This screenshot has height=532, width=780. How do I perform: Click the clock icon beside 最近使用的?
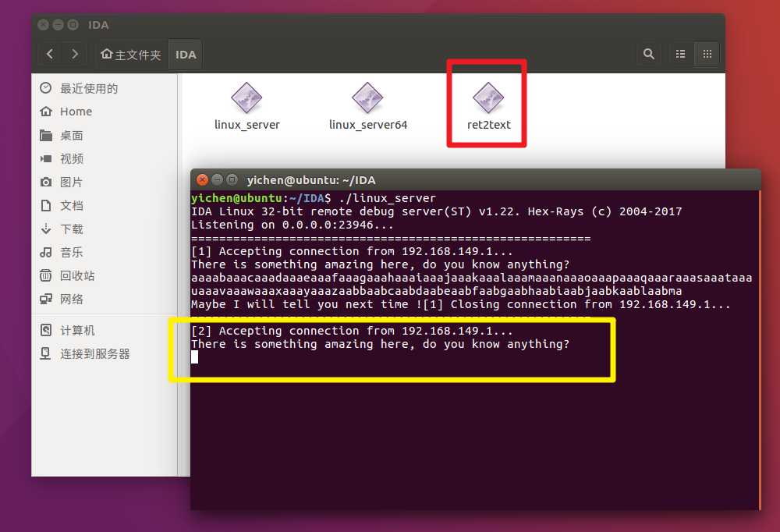point(46,88)
